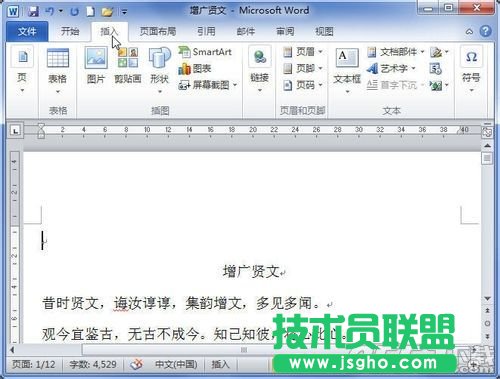Click word count 字数: 4,529

[x=93, y=364]
